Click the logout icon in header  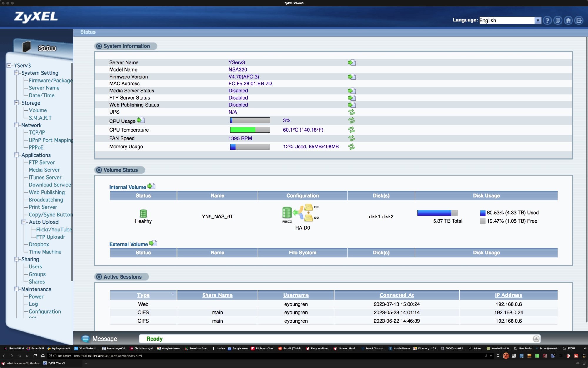[x=579, y=20]
